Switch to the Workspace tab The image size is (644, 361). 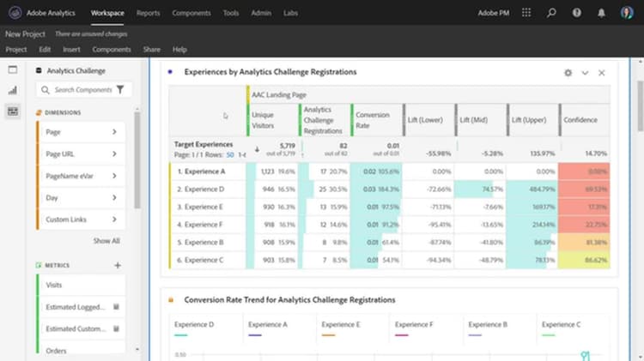click(107, 13)
